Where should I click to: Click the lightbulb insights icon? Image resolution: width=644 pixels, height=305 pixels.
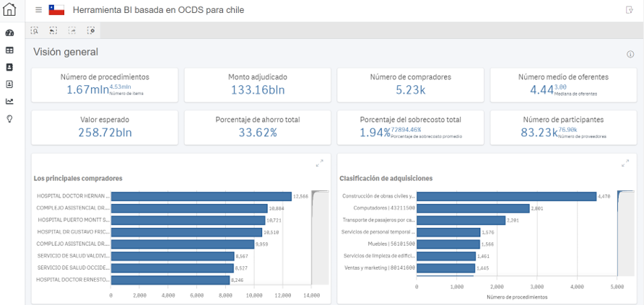[9, 118]
